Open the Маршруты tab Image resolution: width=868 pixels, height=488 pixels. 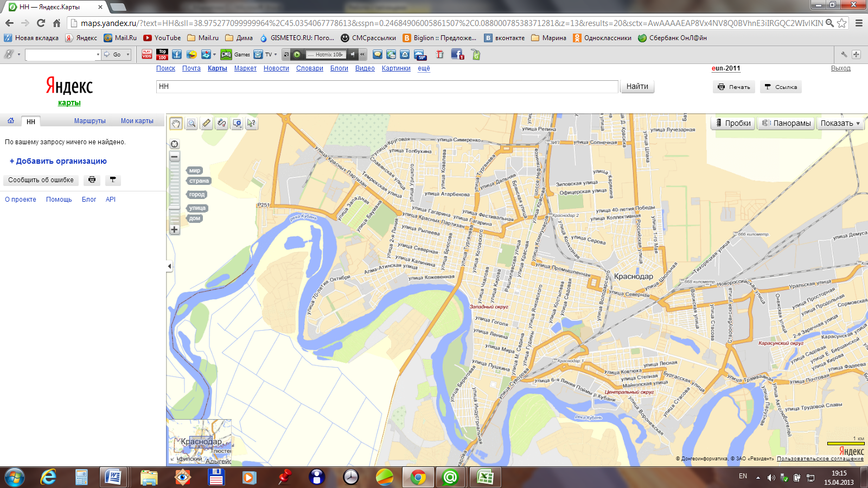pos(90,121)
